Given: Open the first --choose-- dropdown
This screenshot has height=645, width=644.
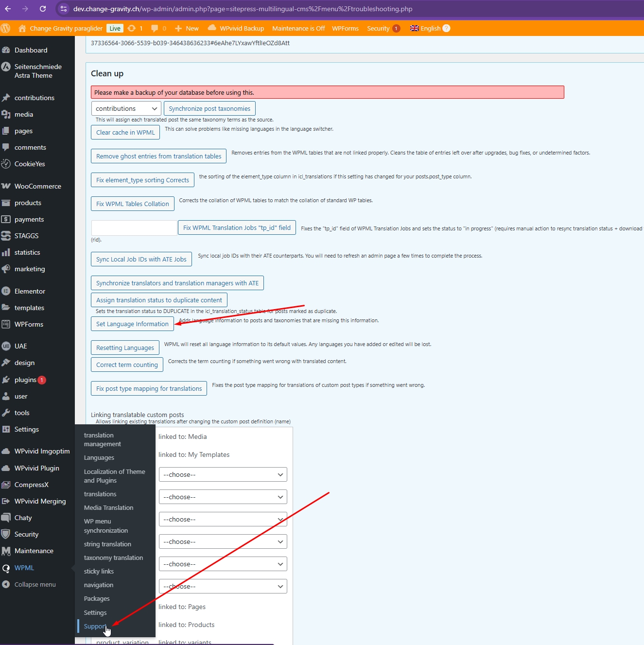Looking at the screenshot, I should (223, 474).
